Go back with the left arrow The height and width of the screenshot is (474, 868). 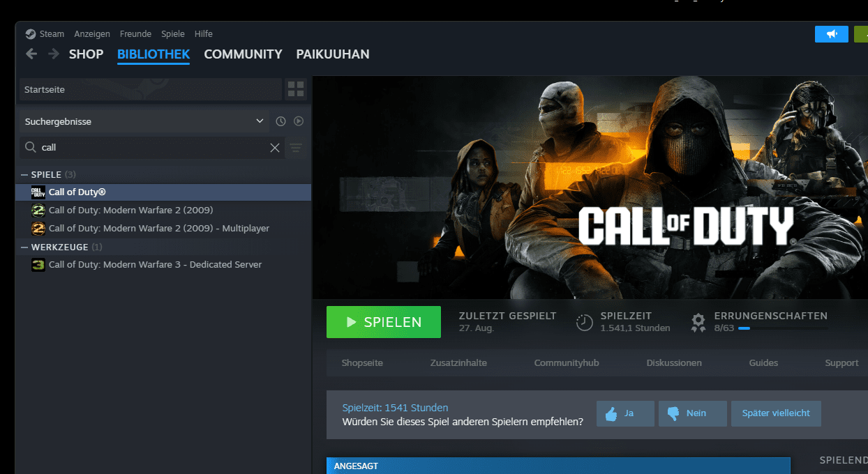pos(31,54)
